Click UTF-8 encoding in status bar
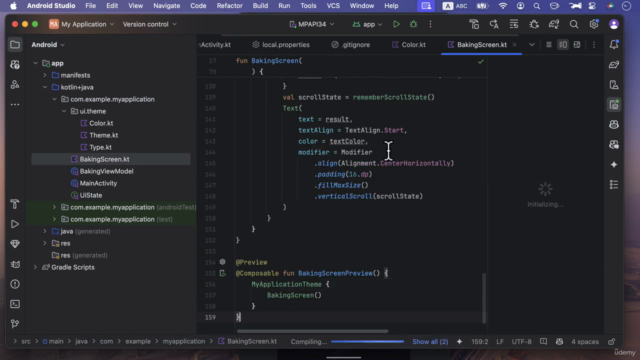The height and width of the screenshot is (360, 640). (522, 342)
